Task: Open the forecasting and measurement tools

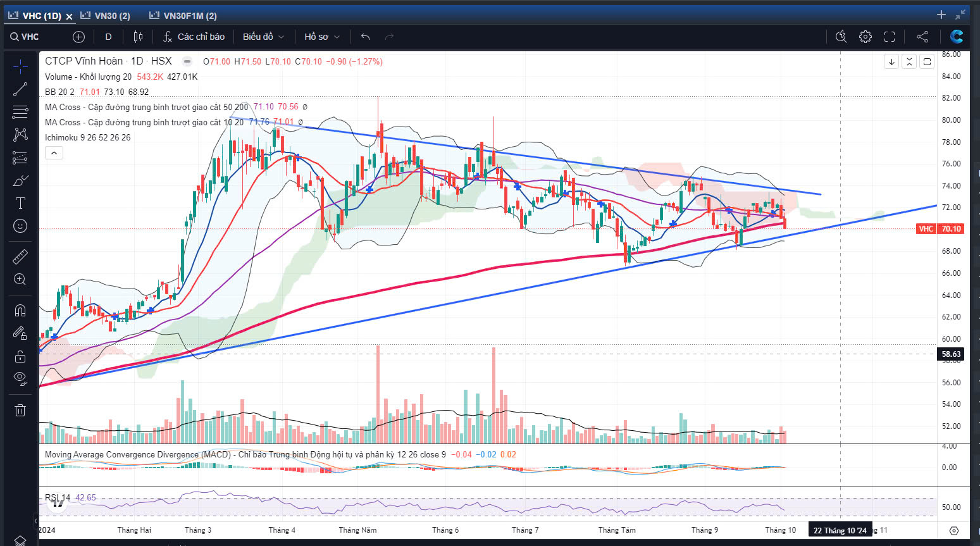Action: [20, 158]
